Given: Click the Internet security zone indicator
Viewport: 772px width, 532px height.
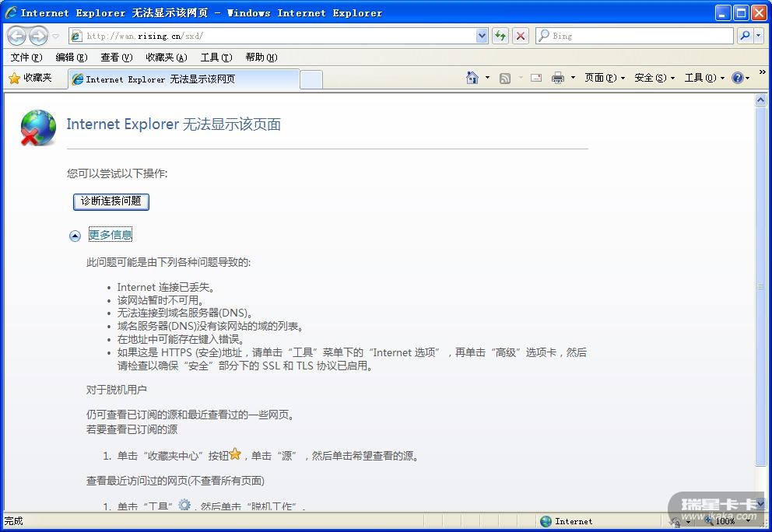Looking at the screenshot, I should coord(567,521).
